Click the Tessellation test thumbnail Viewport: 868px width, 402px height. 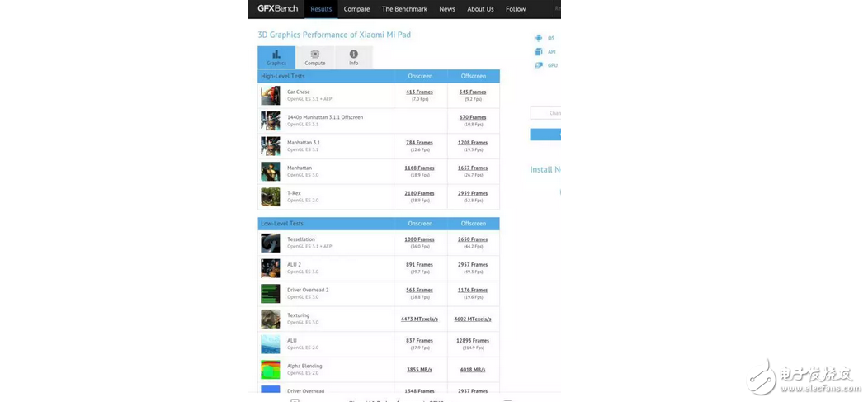pos(271,243)
